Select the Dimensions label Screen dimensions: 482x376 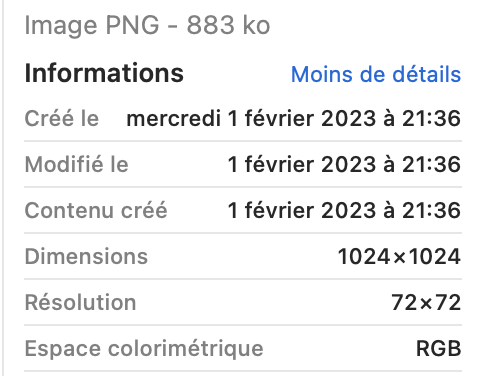pos(86,256)
